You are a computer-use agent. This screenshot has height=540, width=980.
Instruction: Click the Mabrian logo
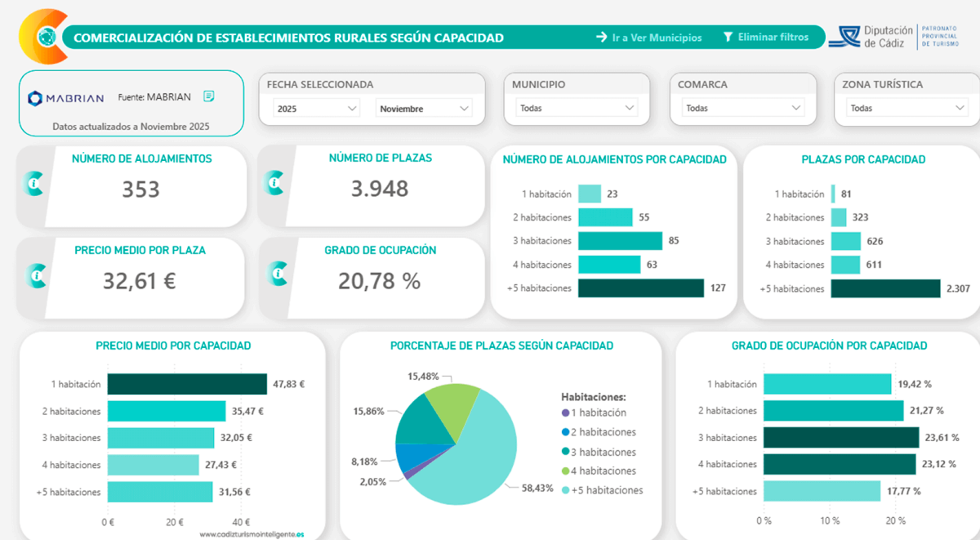tap(66, 98)
